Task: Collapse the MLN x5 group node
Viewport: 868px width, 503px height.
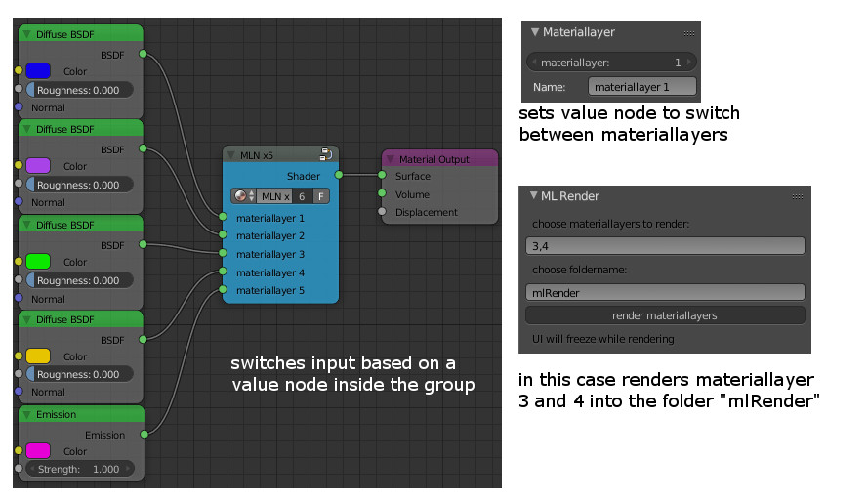Action: coord(231,155)
